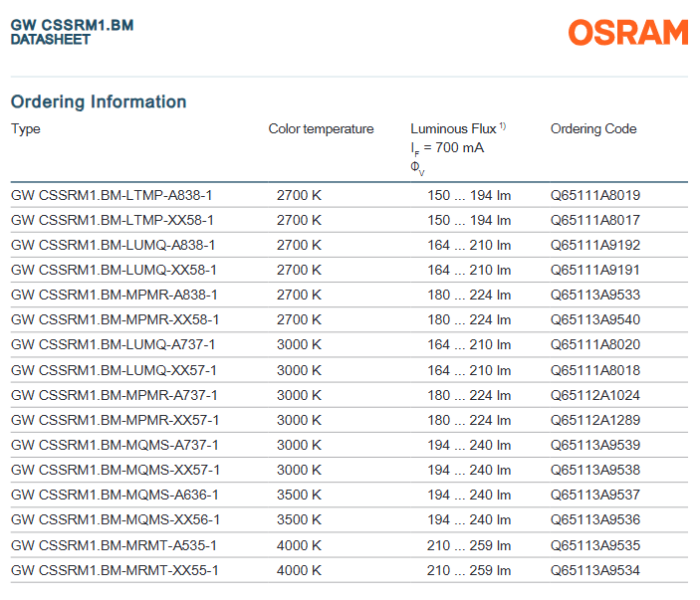Select type GW CSSRM1.BM-MQMS-A636-1

point(115,496)
